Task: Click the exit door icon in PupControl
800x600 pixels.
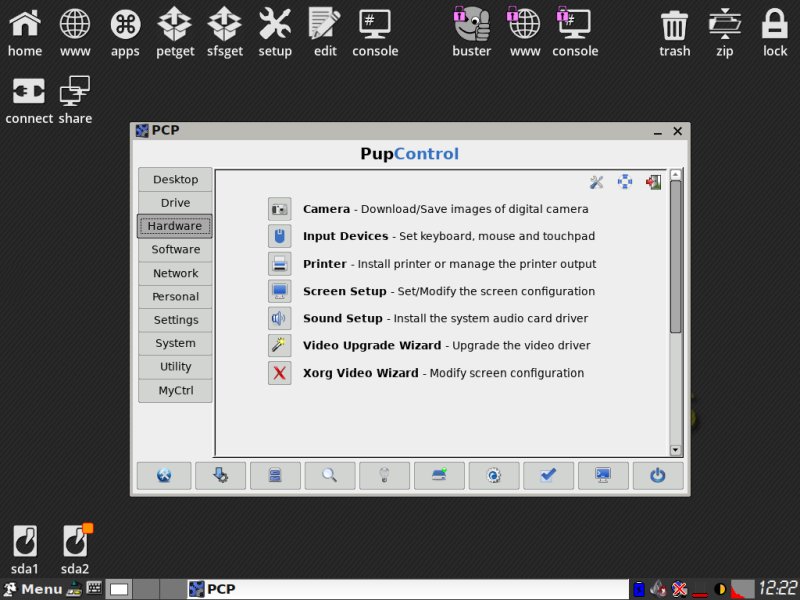Action: click(x=653, y=182)
